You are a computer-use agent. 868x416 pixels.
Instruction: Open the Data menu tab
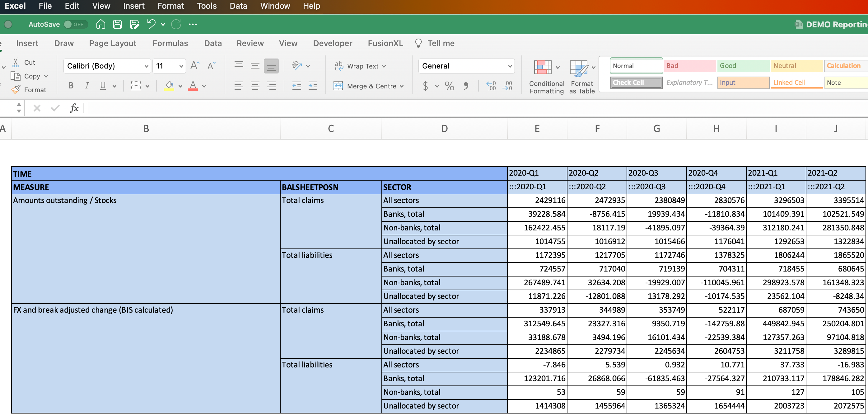click(x=212, y=43)
